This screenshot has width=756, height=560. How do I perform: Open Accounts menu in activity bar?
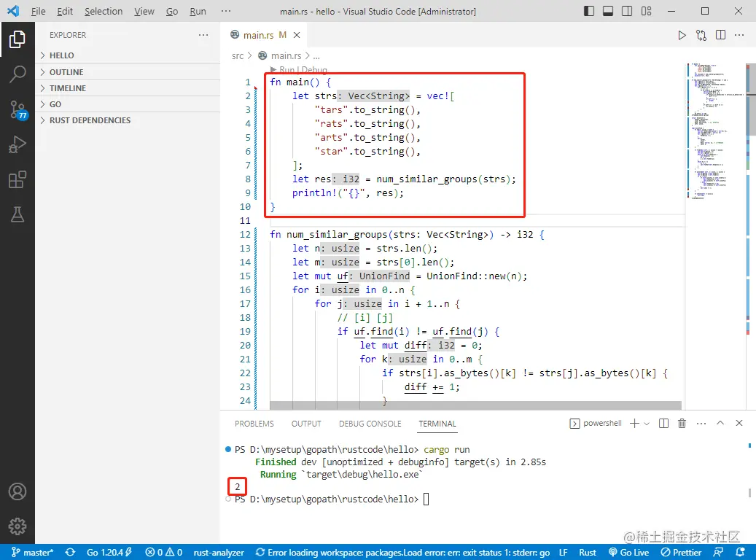[x=17, y=491]
